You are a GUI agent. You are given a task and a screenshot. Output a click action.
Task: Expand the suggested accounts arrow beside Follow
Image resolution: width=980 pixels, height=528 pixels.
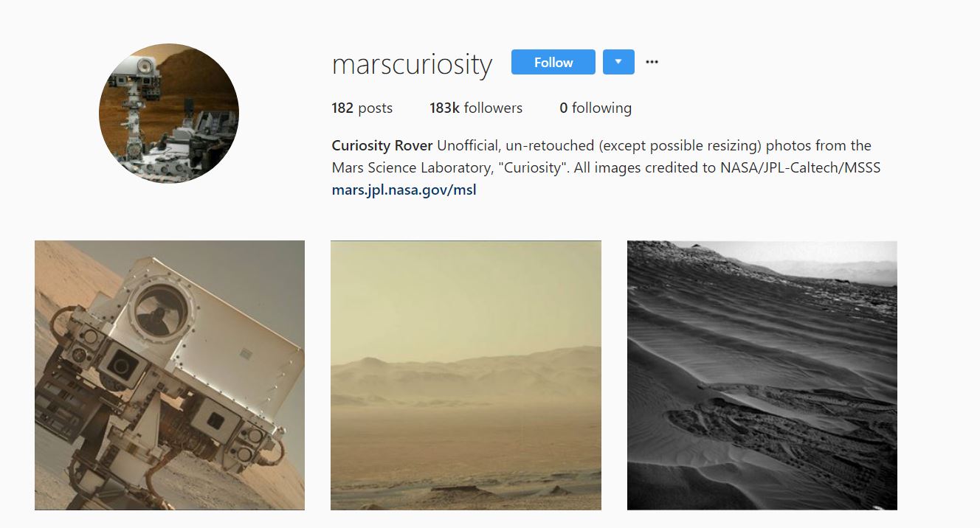click(x=618, y=62)
